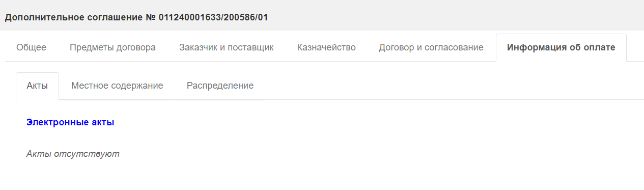Screen dimensions: 644x190
Task: Go to the Казначейство tab
Action: tap(326, 47)
